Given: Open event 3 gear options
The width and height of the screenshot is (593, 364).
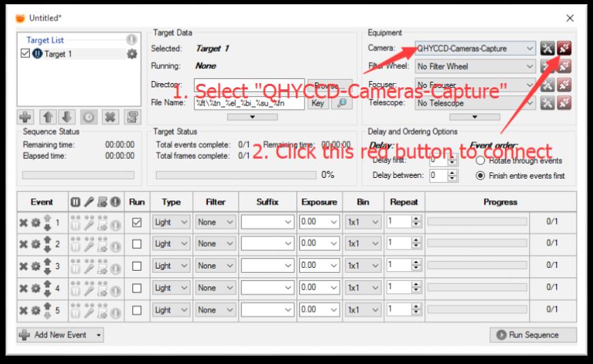Looking at the screenshot, I should coord(35,267).
